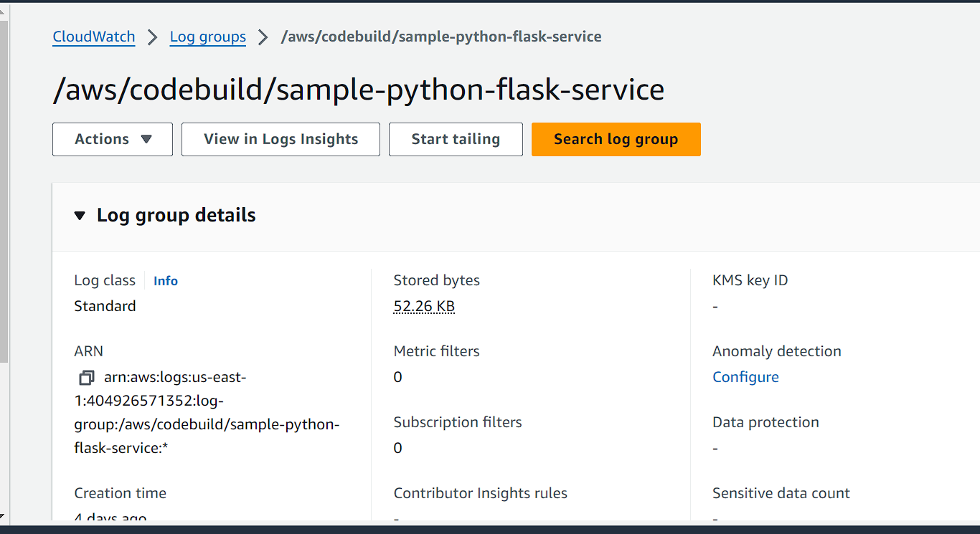Copy the ARN using the copy icon
This screenshot has height=534, width=980.
click(x=87, y=377)
